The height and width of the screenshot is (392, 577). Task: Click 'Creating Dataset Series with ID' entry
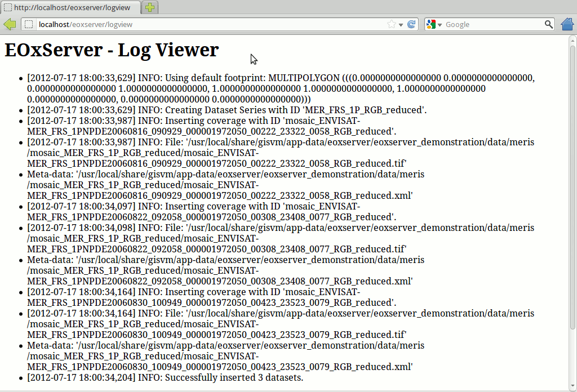coord(227,110)
